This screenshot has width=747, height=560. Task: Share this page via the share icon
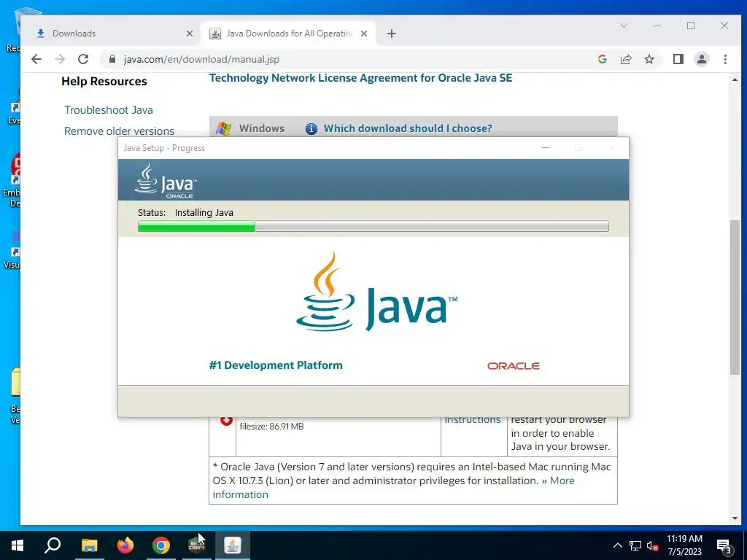(626, 59)
